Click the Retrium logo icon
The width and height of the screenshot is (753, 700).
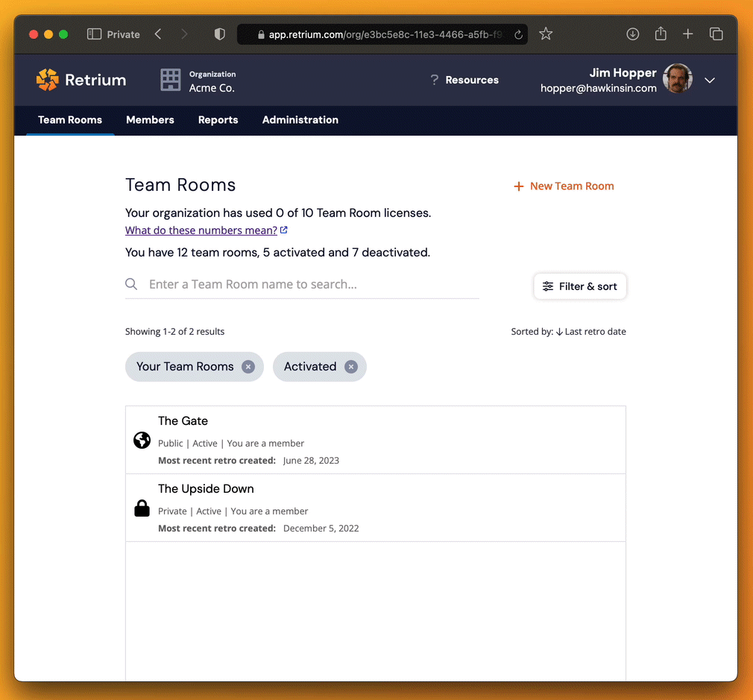click(x=48, y=80)
